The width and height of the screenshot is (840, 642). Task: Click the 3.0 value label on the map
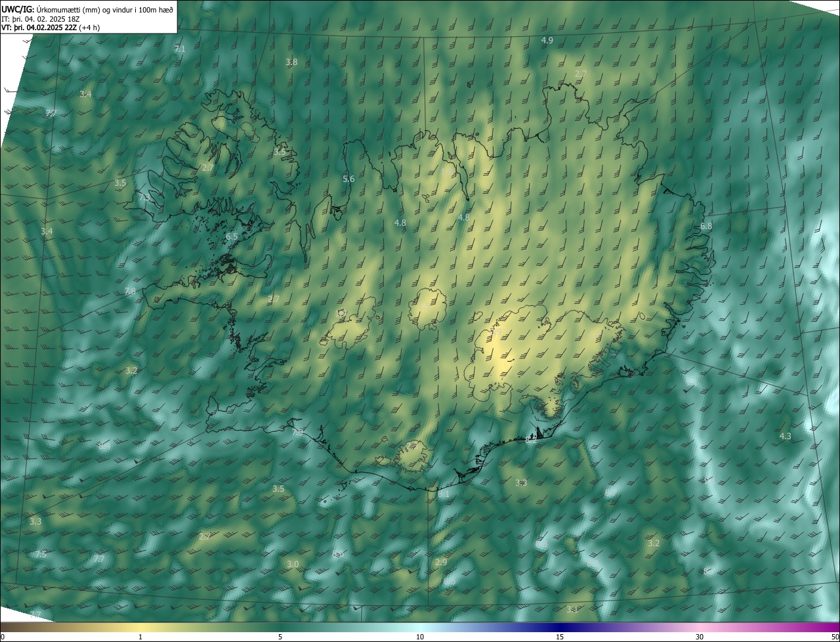293,564
